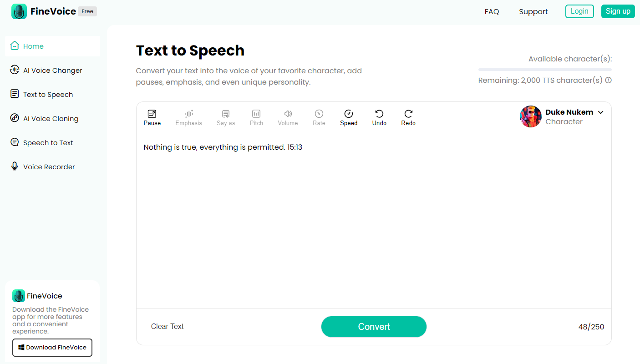Click the Download FineVoice button

click(52, 348)
